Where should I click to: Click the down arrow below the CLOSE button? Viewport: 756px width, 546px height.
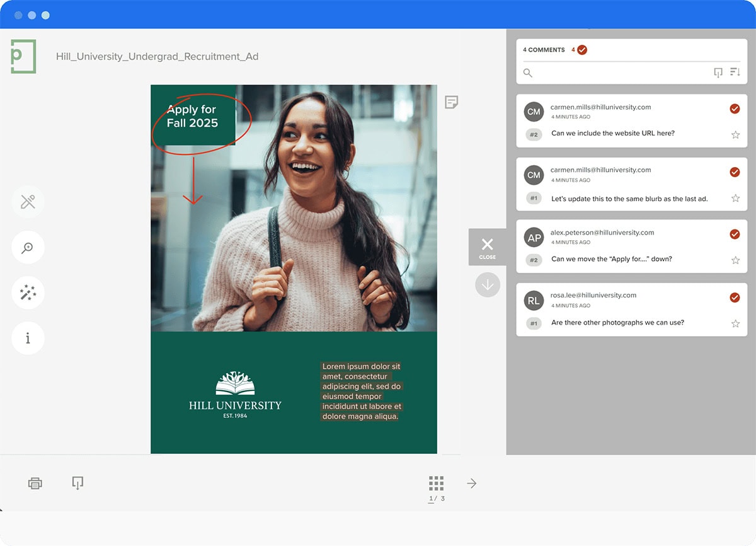487,284
